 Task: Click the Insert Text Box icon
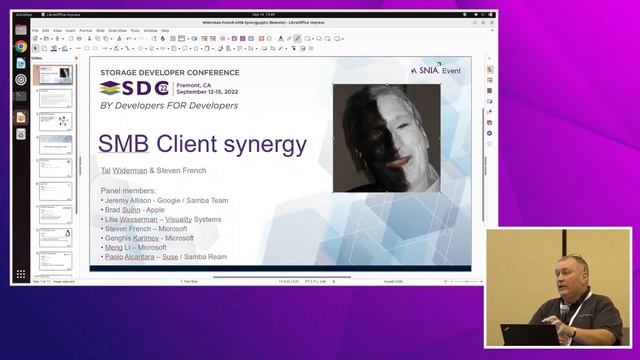coord(261,39)
